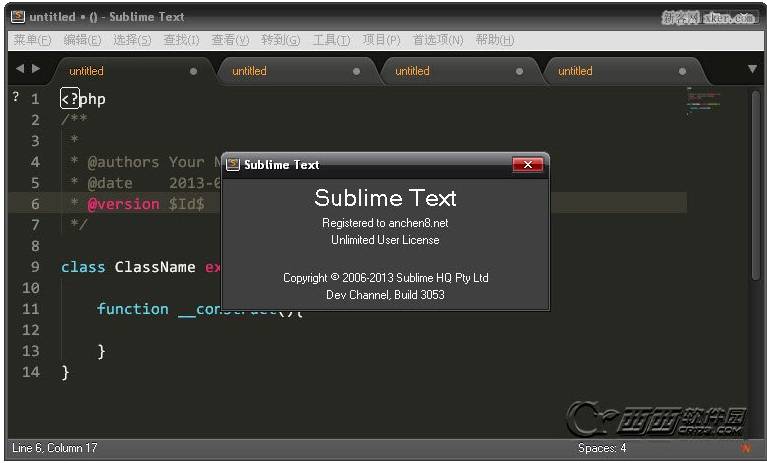
Task: Close the Sublime Text about dialog
Action: point(528,165)
